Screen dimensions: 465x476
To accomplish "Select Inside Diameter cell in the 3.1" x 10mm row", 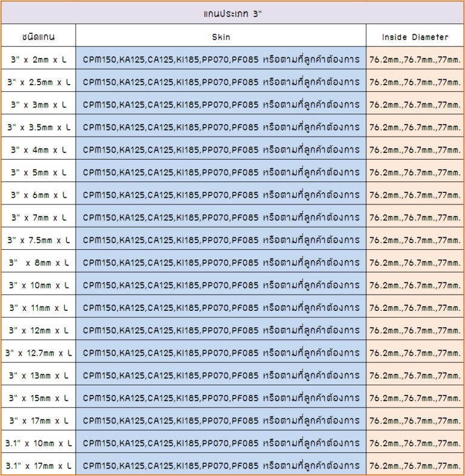I will 415,442.
